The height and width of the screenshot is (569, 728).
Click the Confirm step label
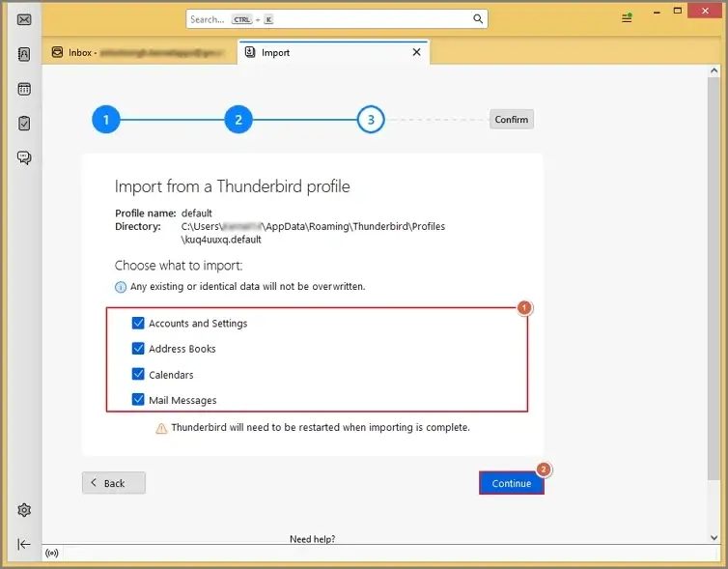(x=511, y=120)
